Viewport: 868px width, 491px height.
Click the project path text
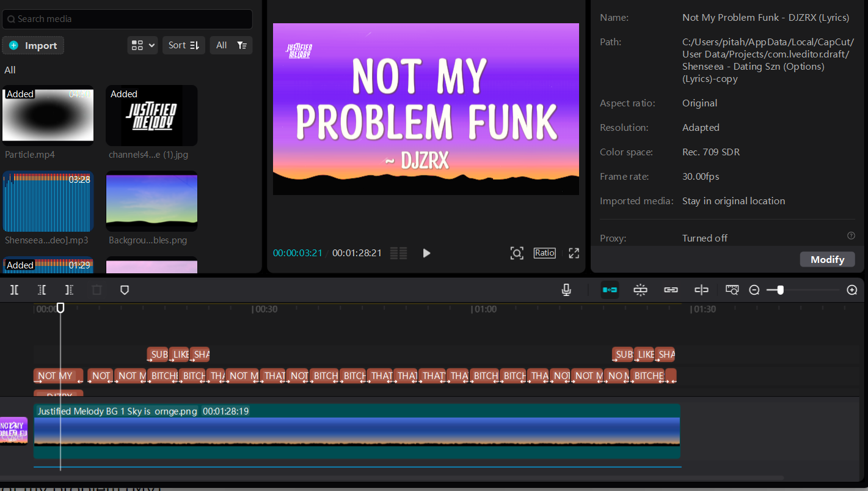point(768,61)
